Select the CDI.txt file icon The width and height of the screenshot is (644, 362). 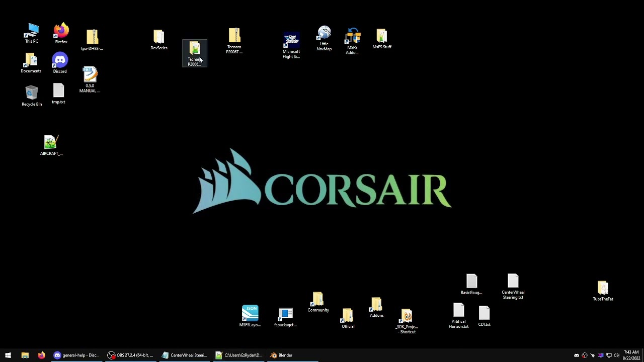484,316
